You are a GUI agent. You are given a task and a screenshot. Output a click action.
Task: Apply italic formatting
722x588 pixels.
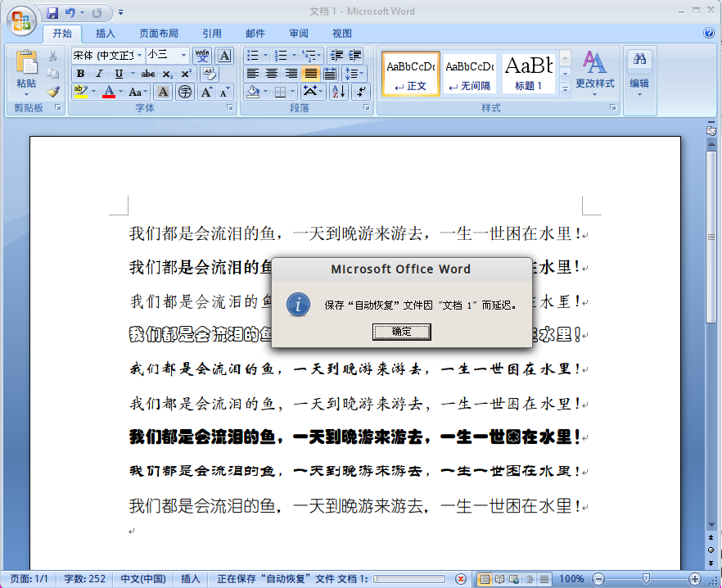(98, 75)
